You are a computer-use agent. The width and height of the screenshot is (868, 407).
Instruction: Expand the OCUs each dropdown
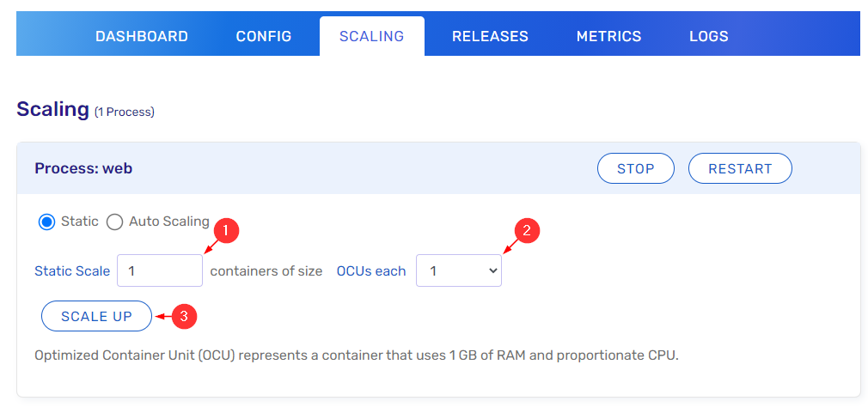pos(458,270)
